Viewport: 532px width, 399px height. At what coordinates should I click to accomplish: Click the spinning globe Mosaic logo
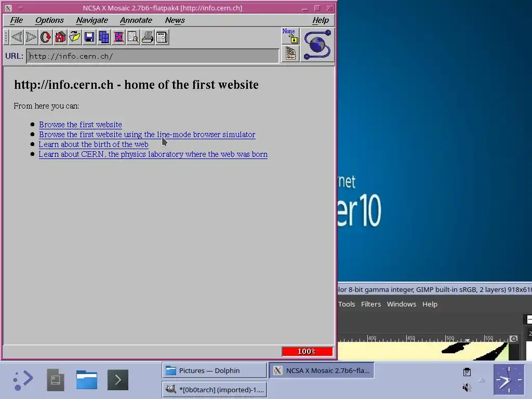click(x=317, y=45)
